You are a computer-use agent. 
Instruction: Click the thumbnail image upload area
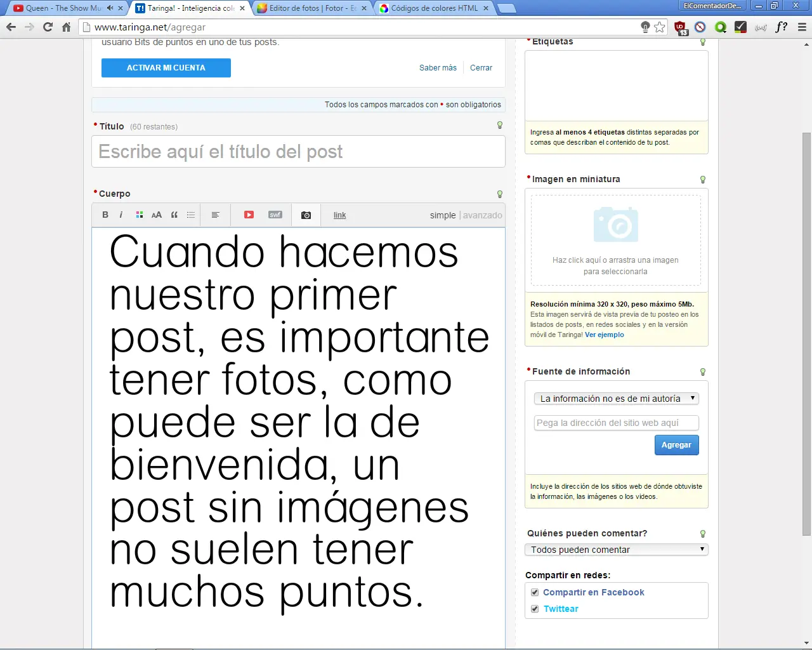616,241
